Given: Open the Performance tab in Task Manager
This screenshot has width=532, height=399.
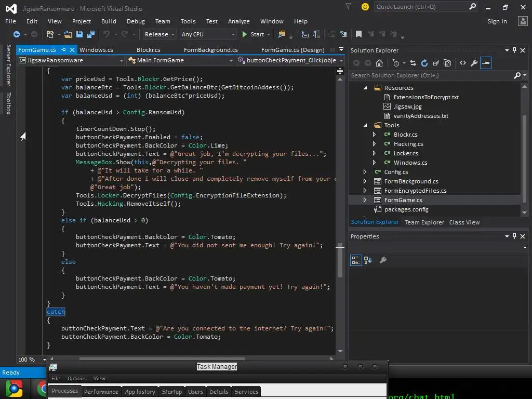Looking at the screenshot, I should tap(101, 392).
